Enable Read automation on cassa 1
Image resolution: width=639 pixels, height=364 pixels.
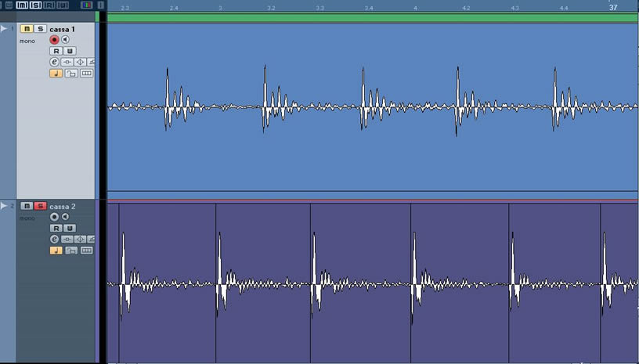[56, 51]
